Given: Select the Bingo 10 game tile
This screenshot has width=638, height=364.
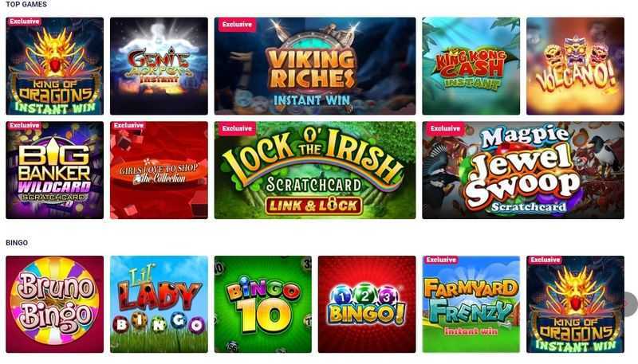Looking at the screenshot, I should click(x=263, y=304).
